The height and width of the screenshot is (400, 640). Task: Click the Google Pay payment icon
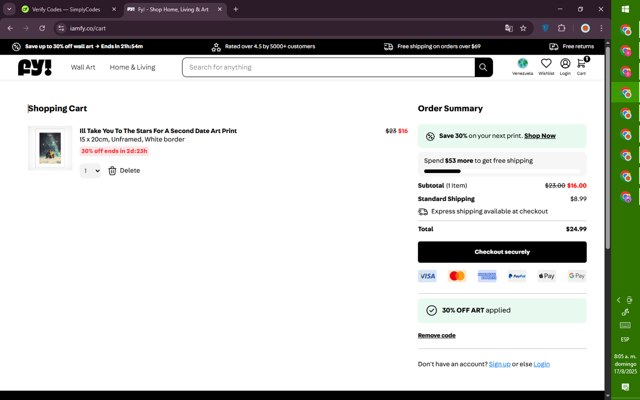[x=577, y=276]
